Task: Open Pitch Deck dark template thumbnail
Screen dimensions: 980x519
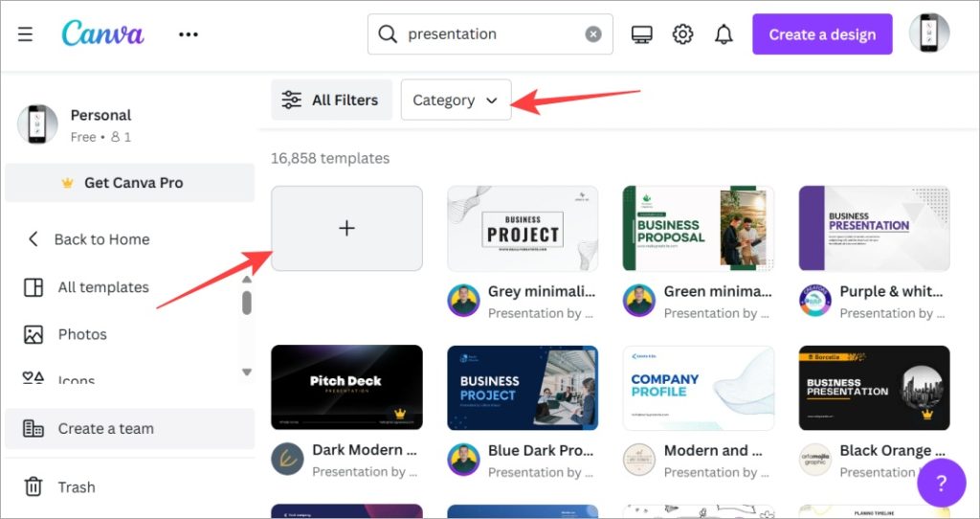Action: [346, 387]
